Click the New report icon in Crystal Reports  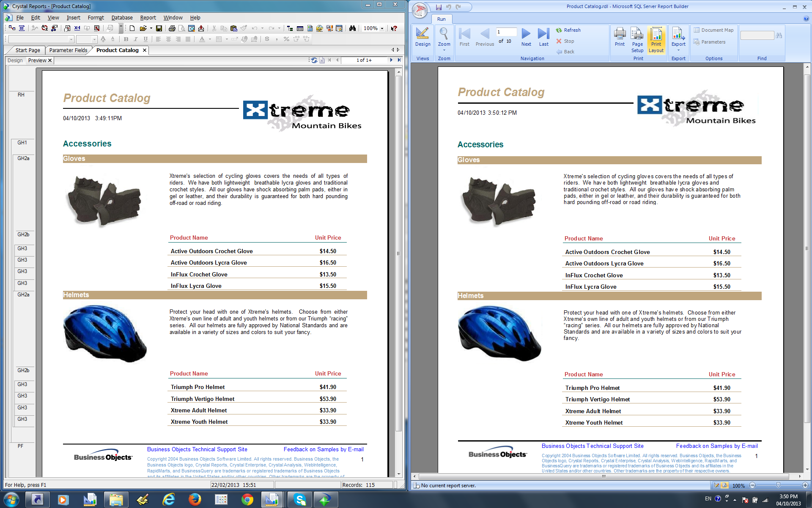(x=132, y=28)
